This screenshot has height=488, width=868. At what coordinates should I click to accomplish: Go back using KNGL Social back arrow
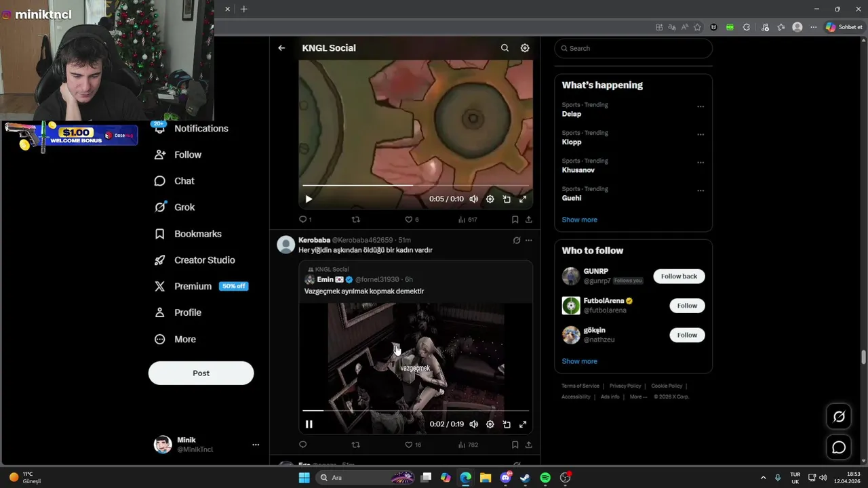(281, 48)
